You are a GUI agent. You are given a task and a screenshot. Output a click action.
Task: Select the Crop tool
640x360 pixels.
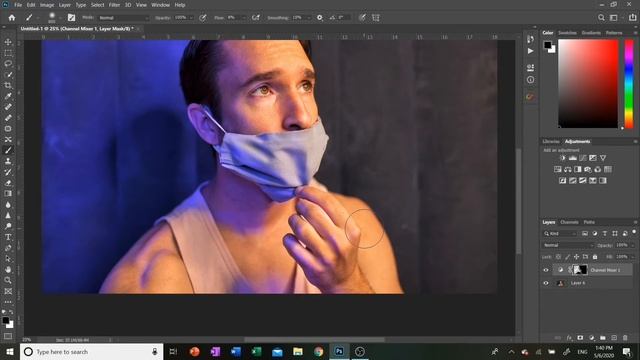click(8, 85)
